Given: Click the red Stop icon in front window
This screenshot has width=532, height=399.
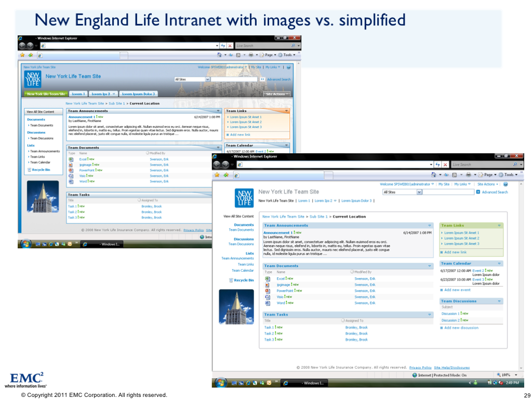Looking at the screenshot, I should [x=445, y=165].
